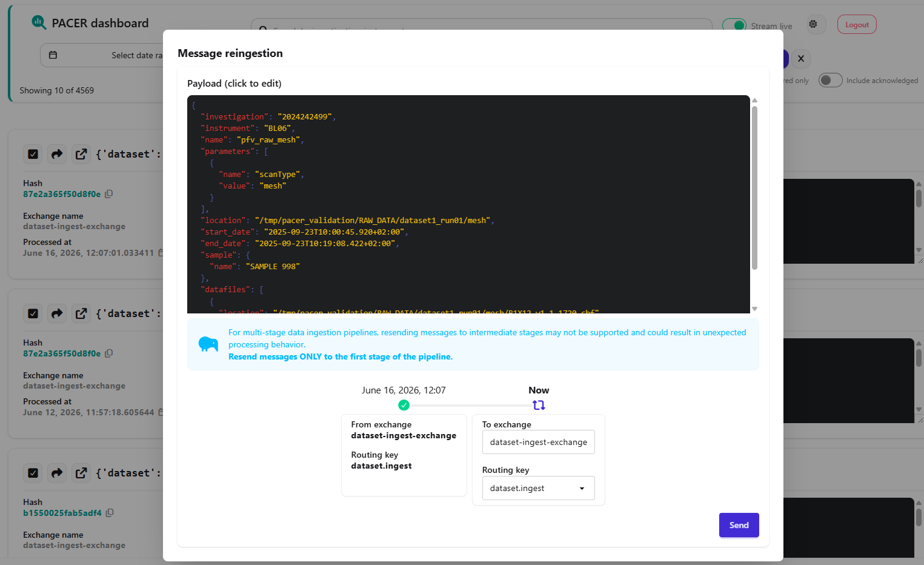Click the X clear button near search
924x565 pixels.
(801, 59)
